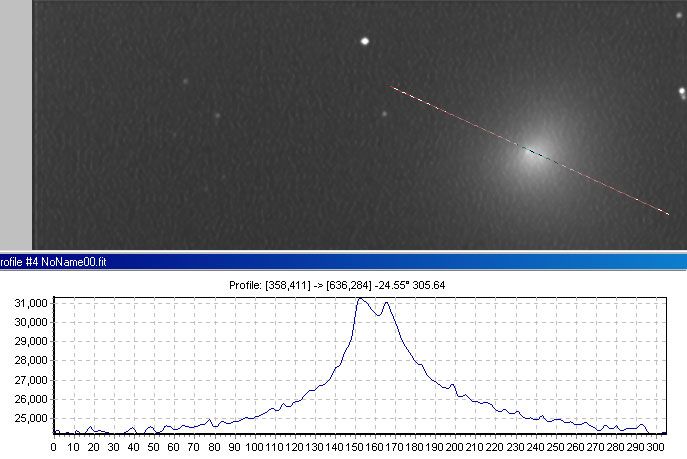Click the second (right) peak of the profile curve
Image resolution: width=687 pixels, height=459 pixels.
tap(386, 303)
